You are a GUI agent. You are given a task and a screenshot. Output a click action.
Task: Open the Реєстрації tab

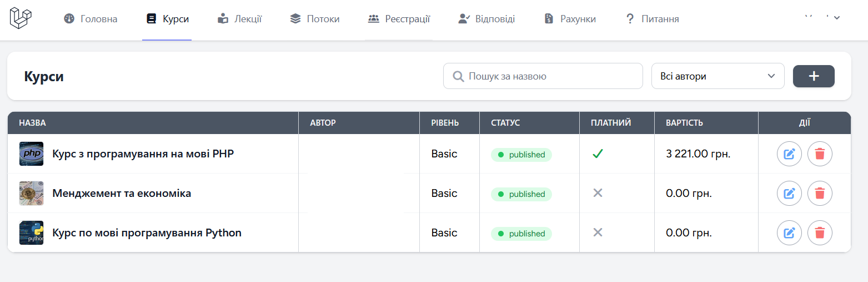pos(399,19)
